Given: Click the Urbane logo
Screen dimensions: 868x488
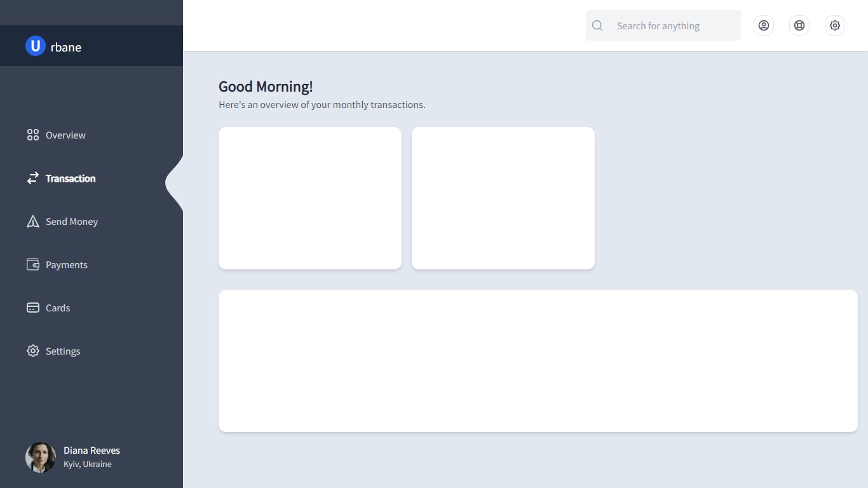Looking at the screenshot, I should pos(53,46).
